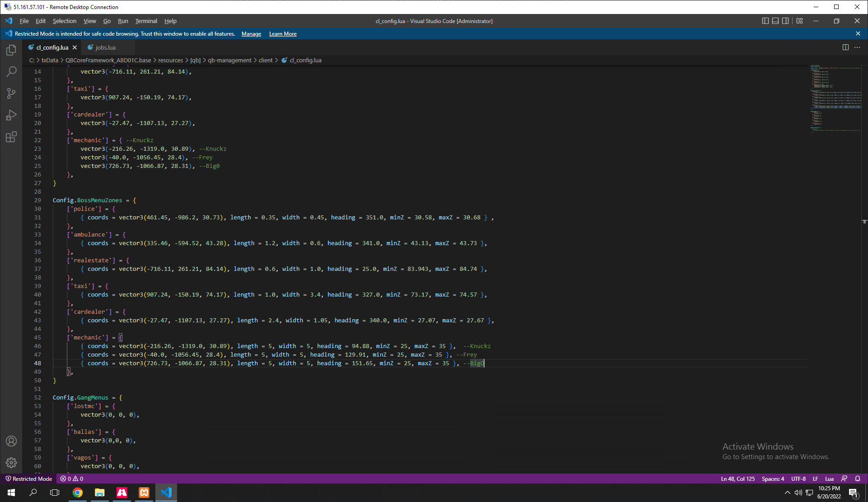
Task: Open the Terminal menu
Action: click(146, 21)
